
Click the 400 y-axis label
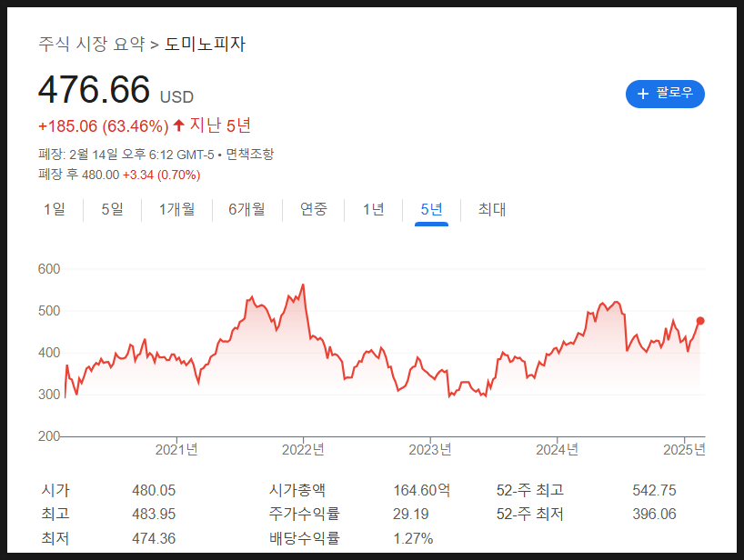(x=49, y=353)
